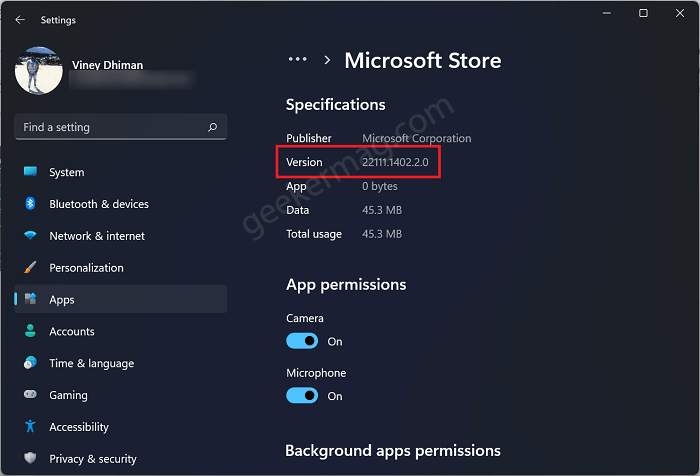Click the App size 0 bytes value
Screen dimensions: 700x476
[379, 186]
